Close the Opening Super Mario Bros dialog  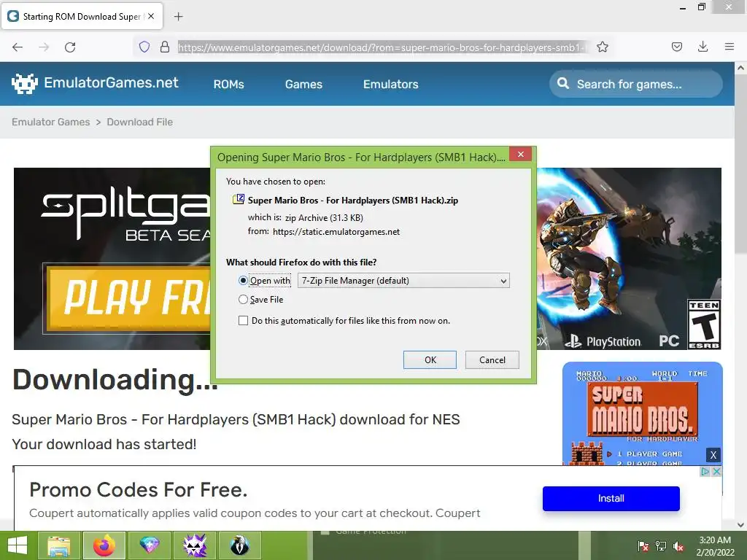(521, 155)
